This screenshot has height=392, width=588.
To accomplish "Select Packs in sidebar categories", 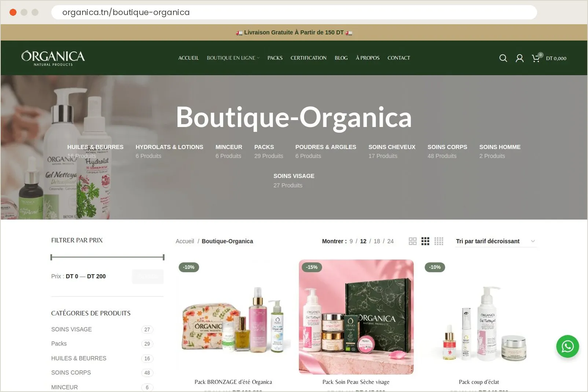I will 59,344.
